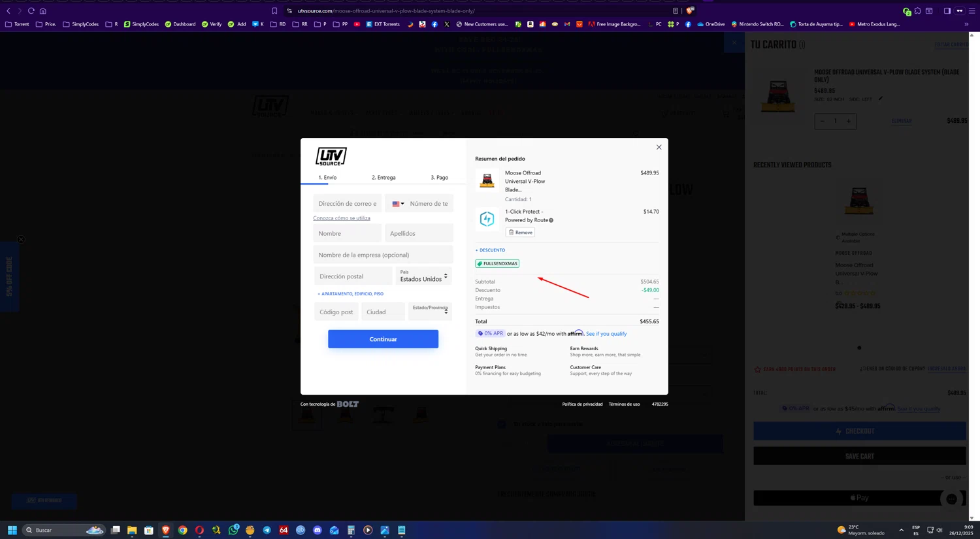Focus the Apellidos field

point(419,233)
